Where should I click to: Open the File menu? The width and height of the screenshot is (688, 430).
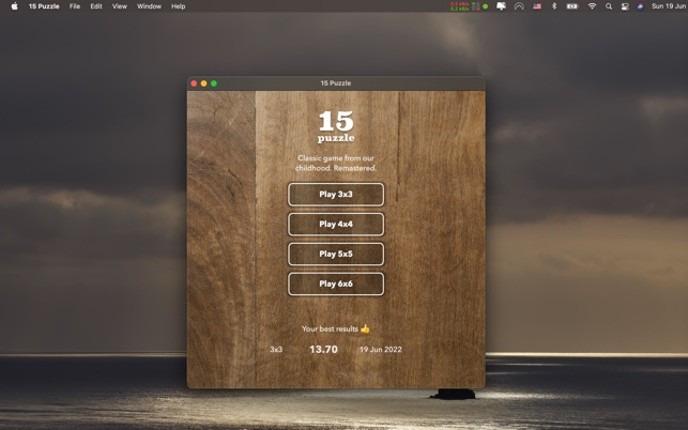[x=75, y=6]
